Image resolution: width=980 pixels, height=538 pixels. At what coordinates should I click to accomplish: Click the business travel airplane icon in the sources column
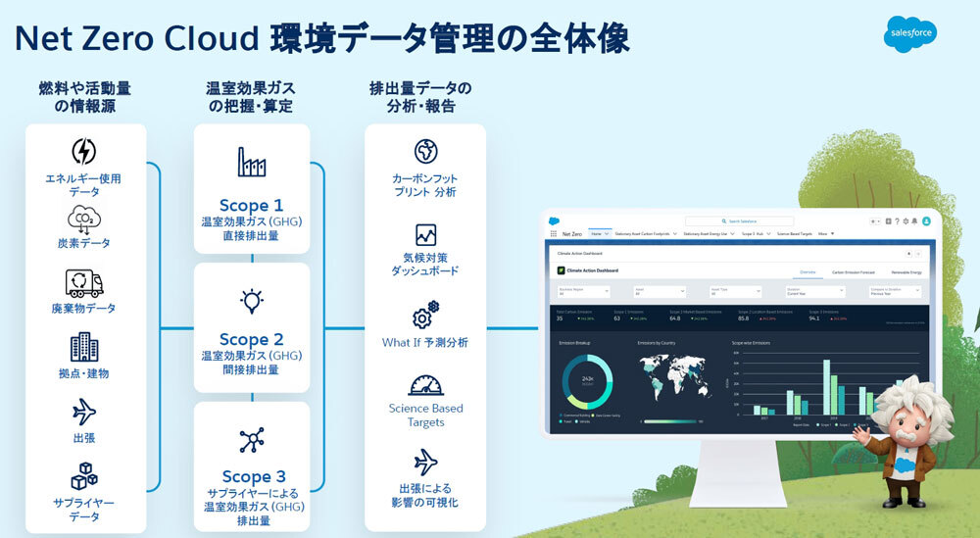(x=83, y=413)
